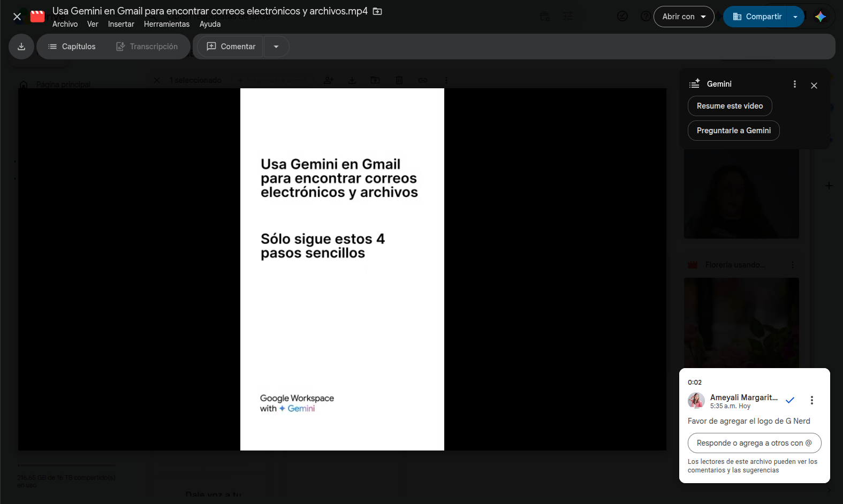Click the red video file type icon
This screenshot has height=504, width=843.
pyautogui.click(x=37, y=17)
